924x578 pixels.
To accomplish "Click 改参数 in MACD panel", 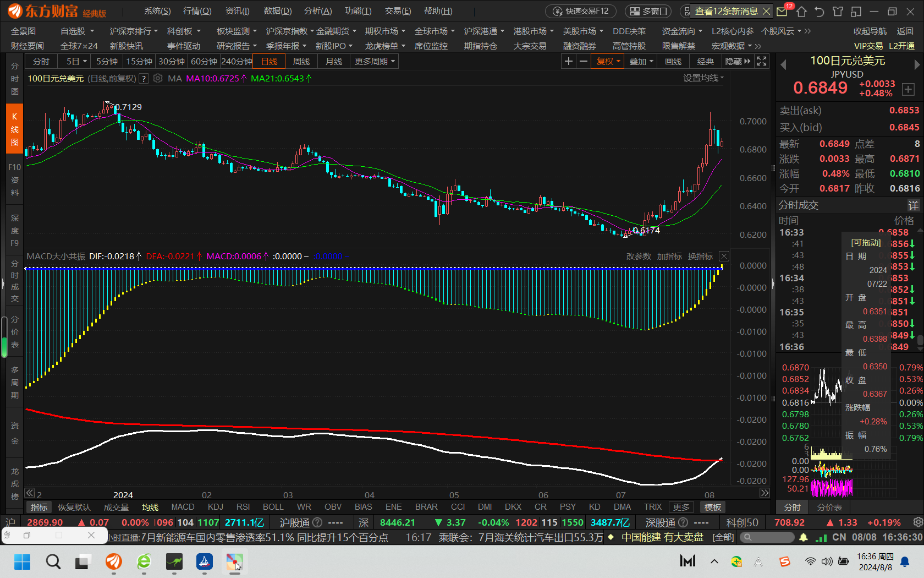I will [638, 256].
